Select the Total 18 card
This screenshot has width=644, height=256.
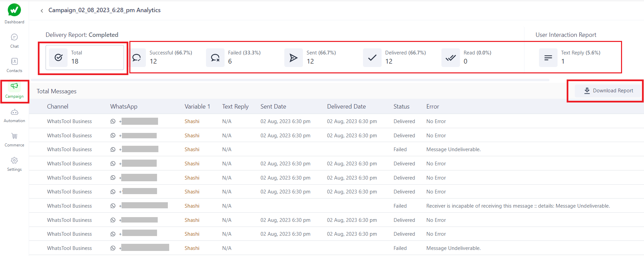click(85, 57)
